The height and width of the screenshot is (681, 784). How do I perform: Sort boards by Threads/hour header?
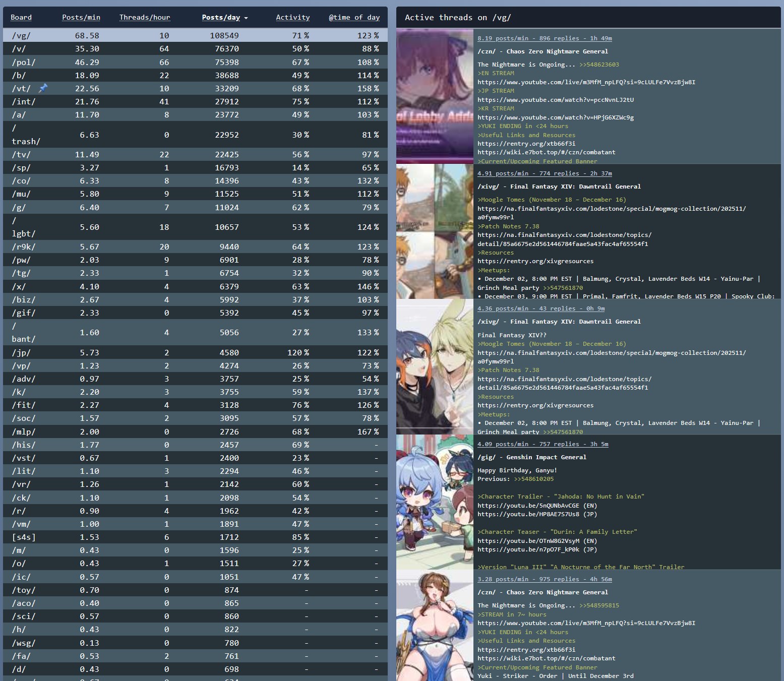(x=145, y=17)
